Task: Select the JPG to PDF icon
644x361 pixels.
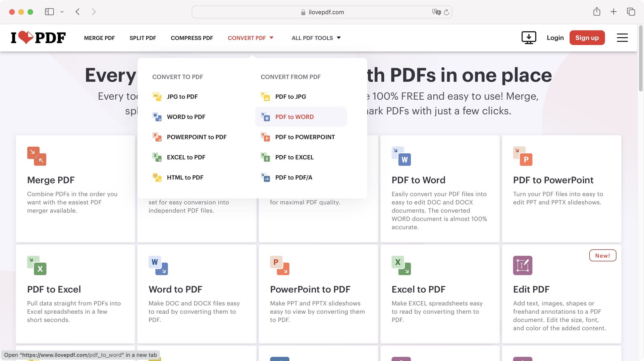Action: (157, 97)
